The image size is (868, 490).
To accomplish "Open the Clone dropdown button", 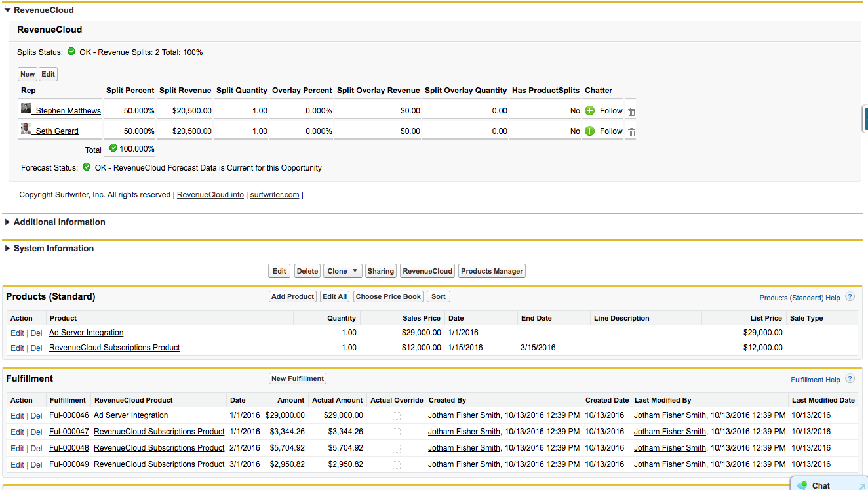I will click(343, 271).
